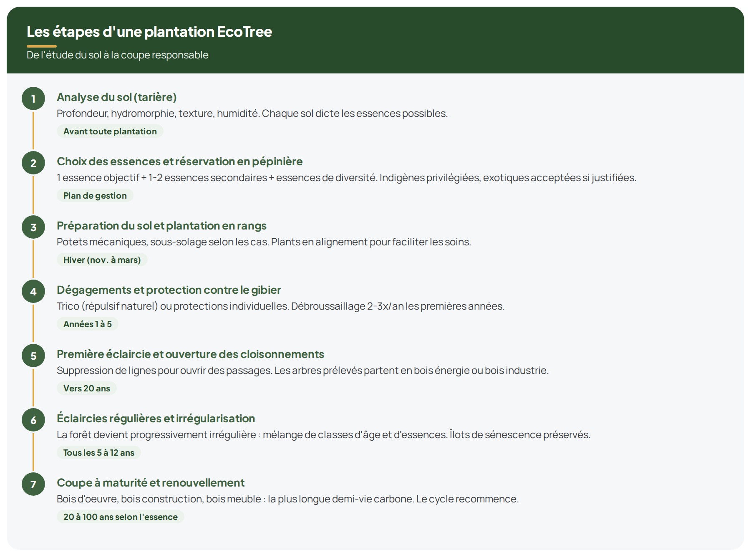Click the 'Hiver (nov. à mars)' label
Screen dimensions: 751x560
pyautogui.click(x=102, y=260)
